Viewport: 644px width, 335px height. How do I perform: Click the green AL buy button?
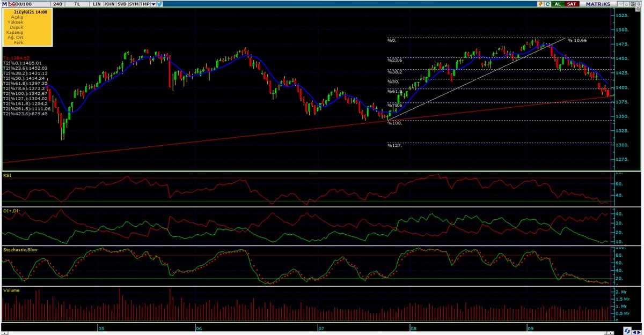(x=558, y=4)
